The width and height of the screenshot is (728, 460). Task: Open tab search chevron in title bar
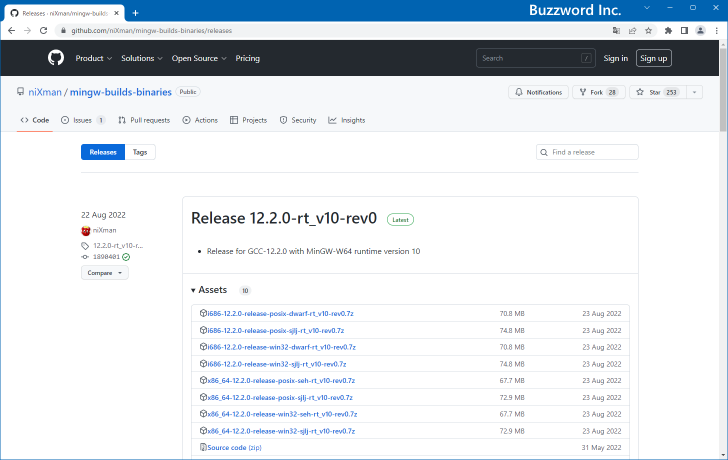click(x=647, y=7)
